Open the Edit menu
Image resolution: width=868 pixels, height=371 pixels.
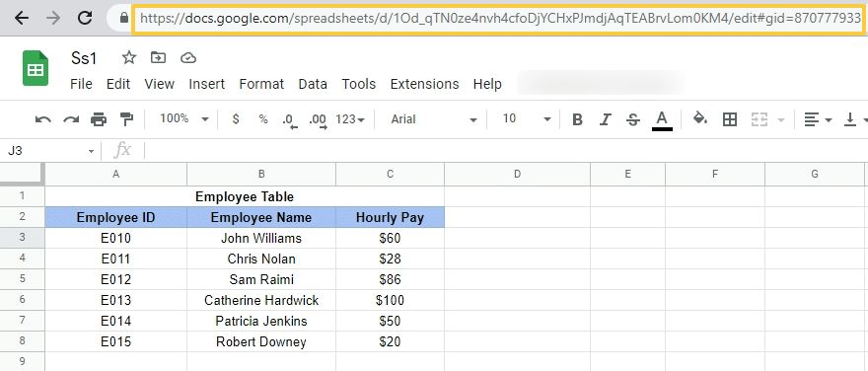[x=118, y=84]
